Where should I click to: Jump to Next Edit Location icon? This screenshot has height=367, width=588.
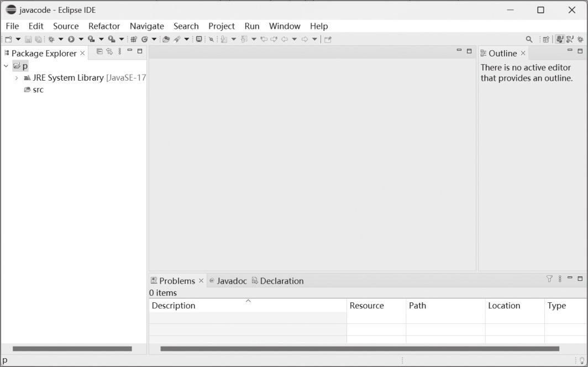click(x=274, y=39)
